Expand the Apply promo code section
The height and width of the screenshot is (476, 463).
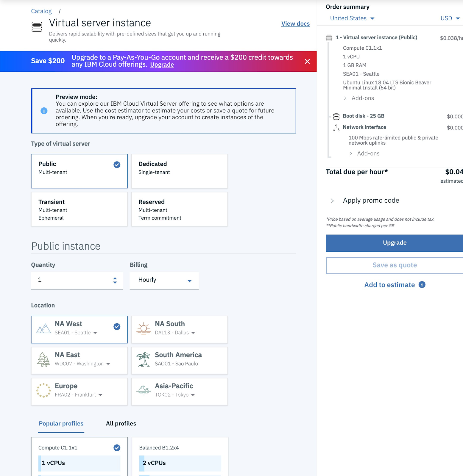point(365,201)
